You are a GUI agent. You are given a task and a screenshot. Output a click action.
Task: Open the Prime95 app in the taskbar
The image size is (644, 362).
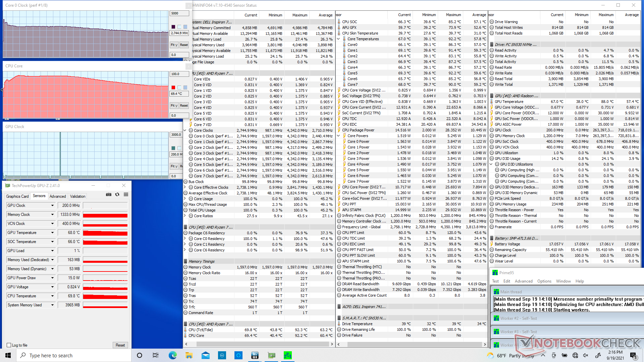tap(287, 355)
